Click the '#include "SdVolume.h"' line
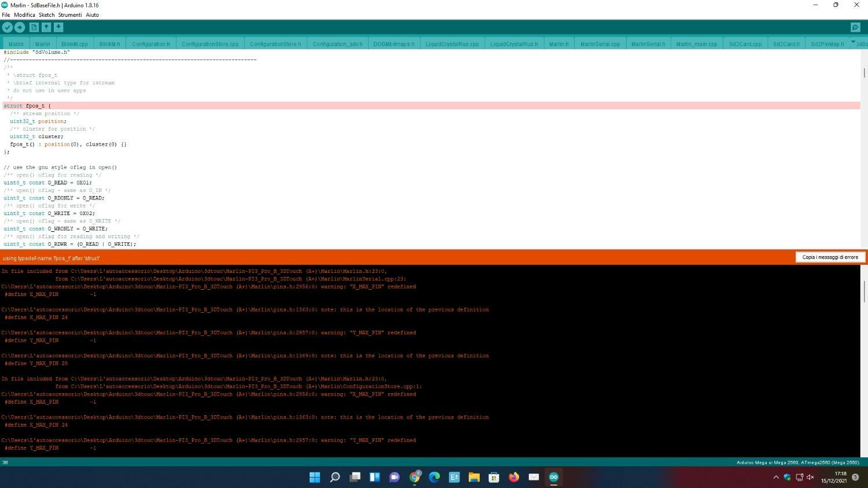 coord(36,52)
